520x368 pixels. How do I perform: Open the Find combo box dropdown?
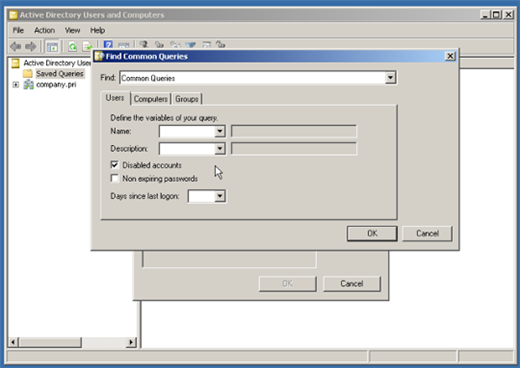[x=390, y=78]
